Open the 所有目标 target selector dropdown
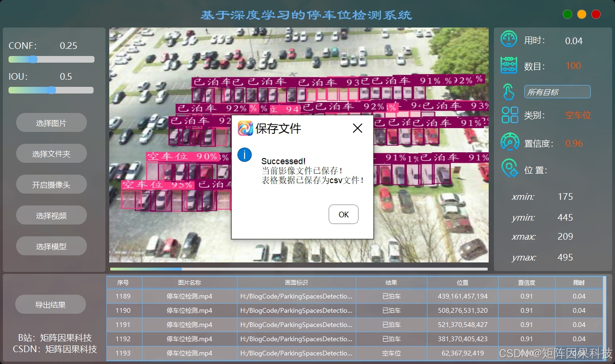The width and height of the screenshot is (615, 364). [x=557, y=91]
